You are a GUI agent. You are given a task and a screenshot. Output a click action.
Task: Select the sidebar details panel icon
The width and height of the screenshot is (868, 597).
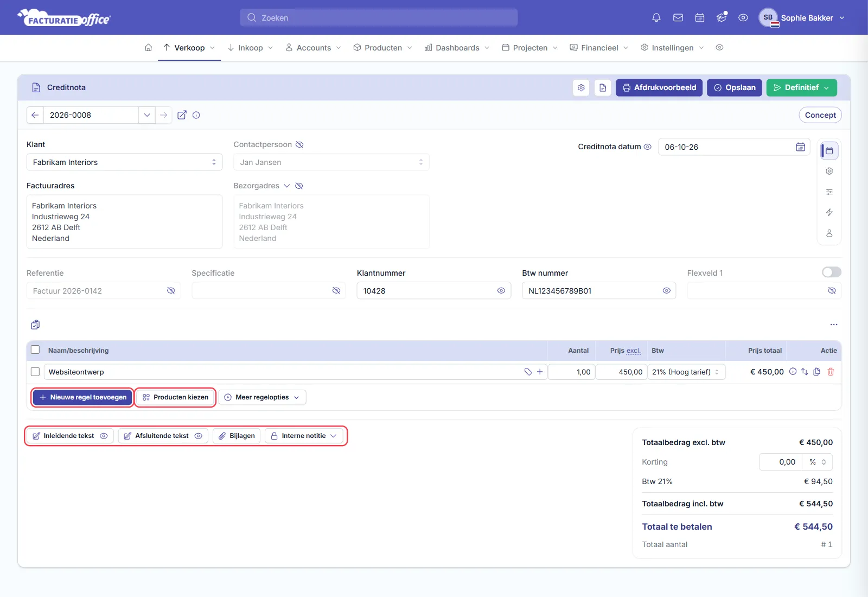[x=829, y=150]
